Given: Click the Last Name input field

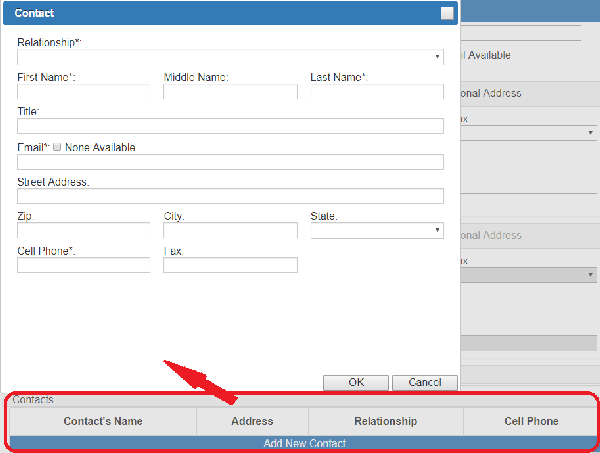Looking at the screenshot, I should click(x=376, y=92).
